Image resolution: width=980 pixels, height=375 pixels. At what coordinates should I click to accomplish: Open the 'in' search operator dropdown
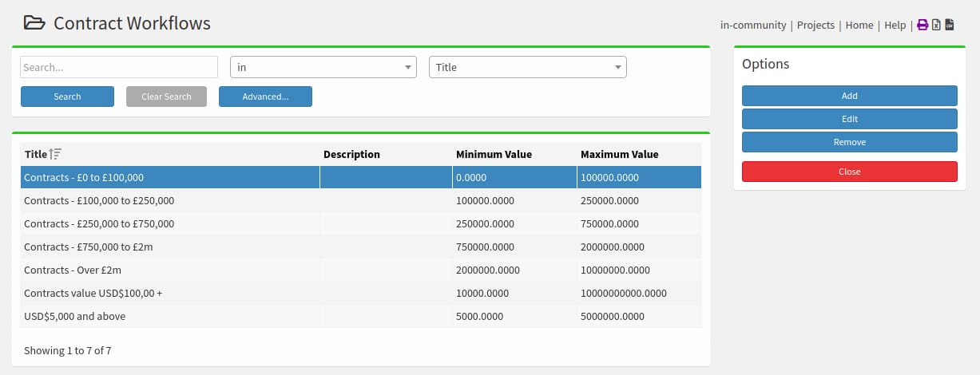coord(323,67)
